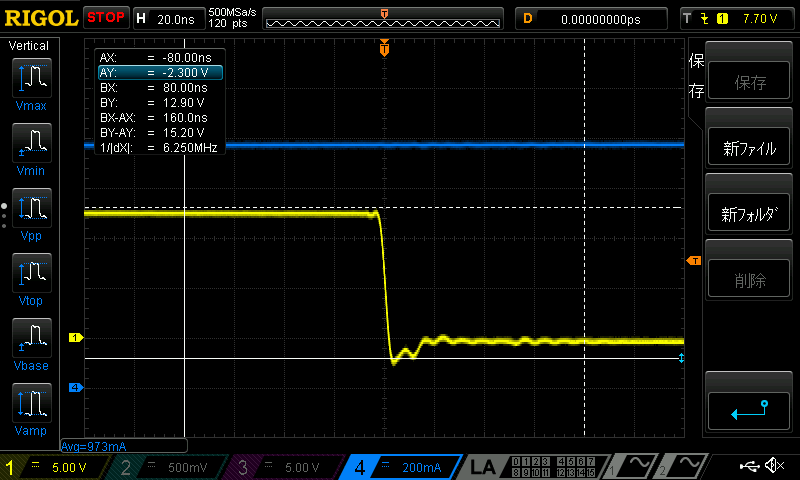Viewport: 800px width, 480px height.
Task: Click the back return arrow button
Action: 748,411
